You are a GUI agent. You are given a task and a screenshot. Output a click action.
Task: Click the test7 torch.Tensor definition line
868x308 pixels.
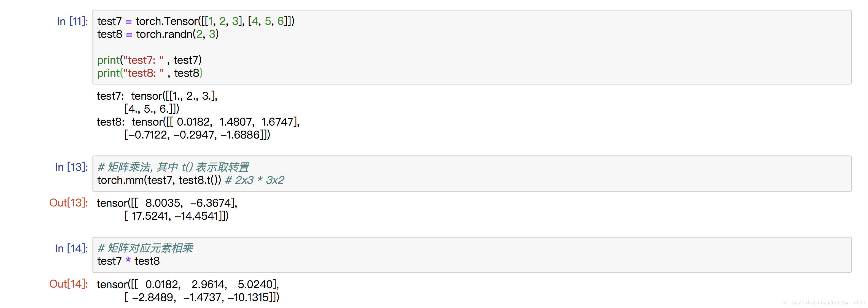coord(195,21)
